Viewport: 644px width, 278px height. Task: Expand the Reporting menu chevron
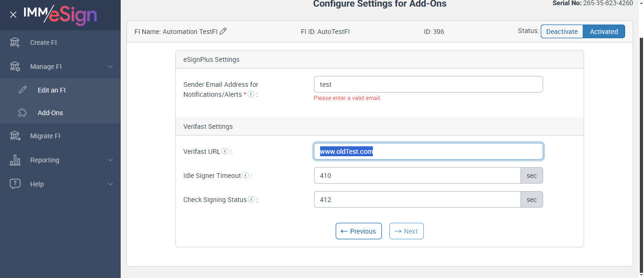tap(110, 160)
